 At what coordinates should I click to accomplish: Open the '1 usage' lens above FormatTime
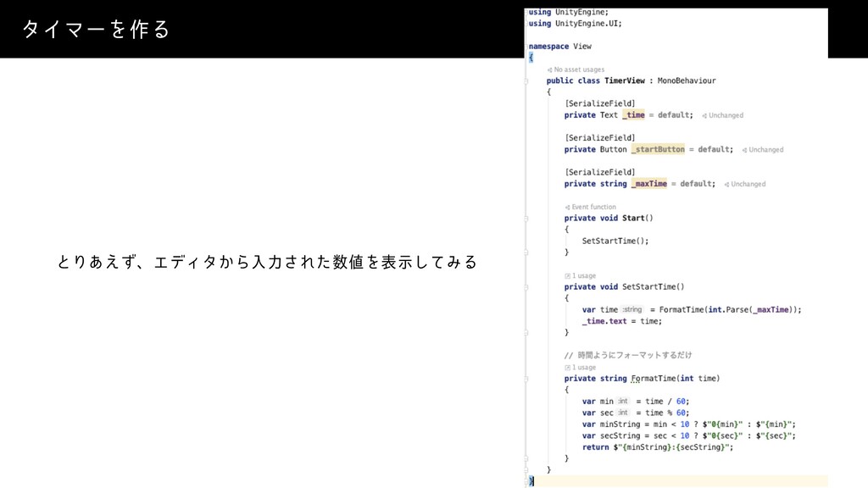pos(580,368)
